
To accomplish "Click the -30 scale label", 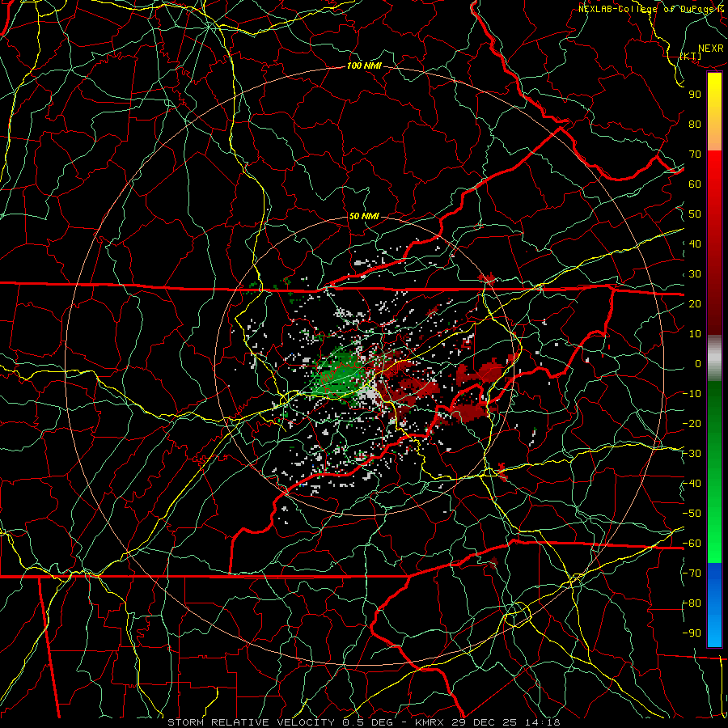I will (692, 454).
